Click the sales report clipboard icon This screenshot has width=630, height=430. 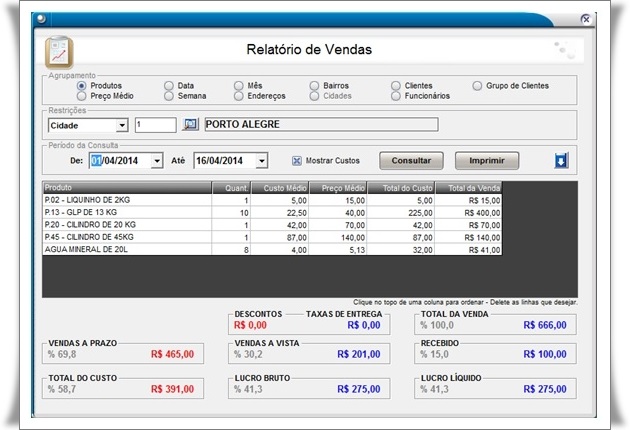pos(59,52)
